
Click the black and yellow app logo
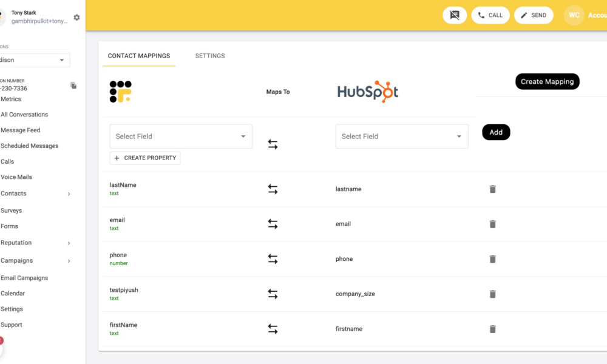tap(120, 92)
